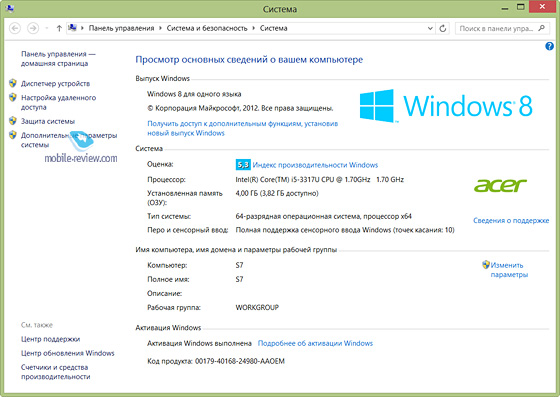Image resolution: width=560 pixels, height=397 pixels.
Task: Open 'Система и безопасность' breadcrumb
Action: [x=207, y=28]
